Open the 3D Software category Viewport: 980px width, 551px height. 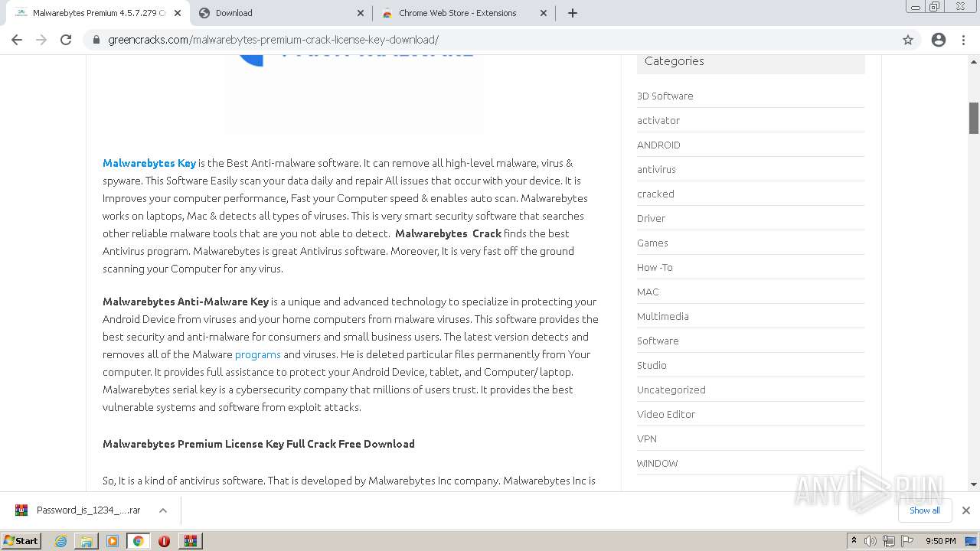coord(665,96)
